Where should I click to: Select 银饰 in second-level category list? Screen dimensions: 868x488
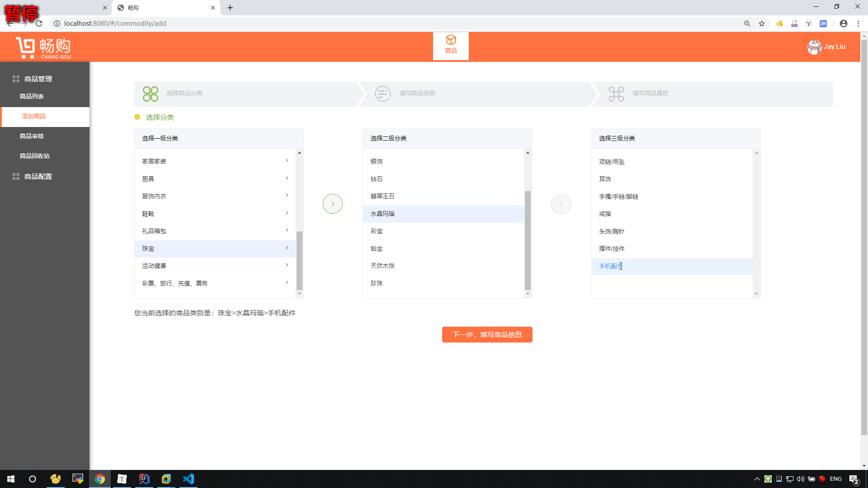pyautogui.click(x=443, y=161)
